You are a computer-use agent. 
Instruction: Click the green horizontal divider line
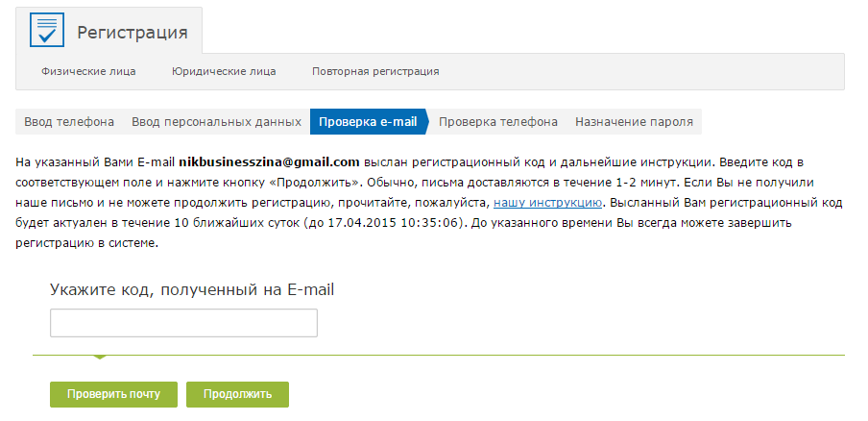coord(439,355)
